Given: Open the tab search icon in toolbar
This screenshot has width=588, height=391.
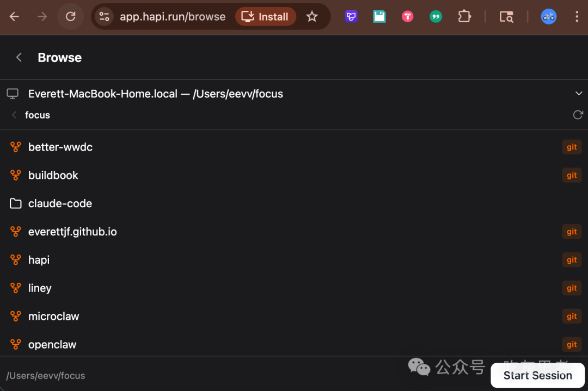Looking at the screenshot, I should (506, 16).
